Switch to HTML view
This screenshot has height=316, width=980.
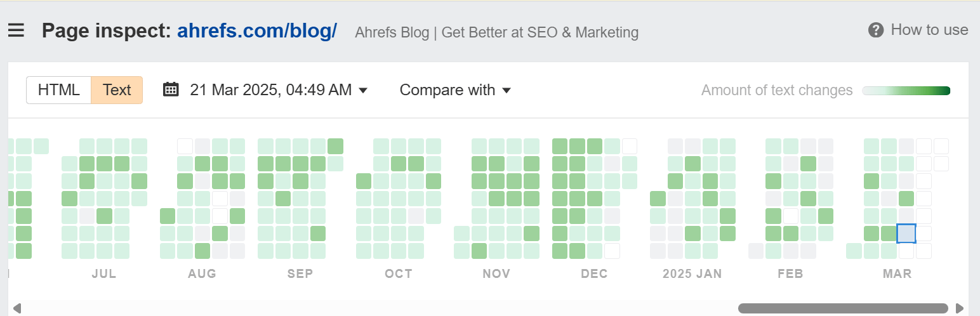[x=59, y=90]
